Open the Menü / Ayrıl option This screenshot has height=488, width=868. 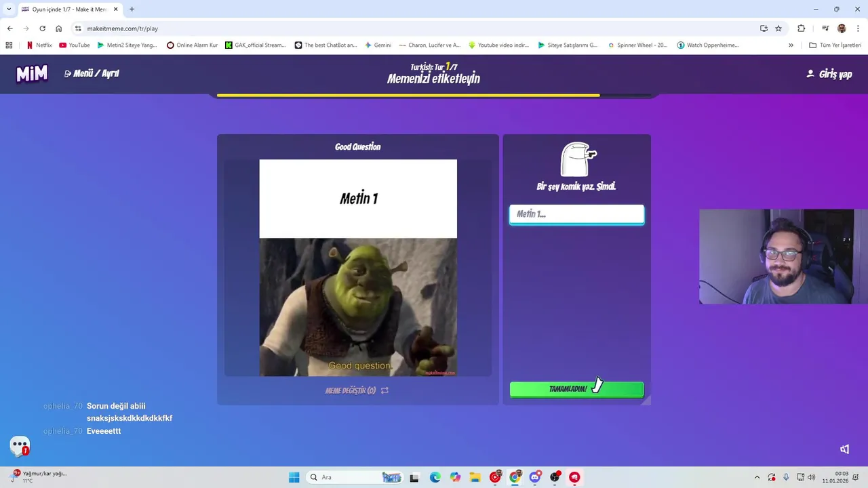pyautogui.click(x=92, y=73)
